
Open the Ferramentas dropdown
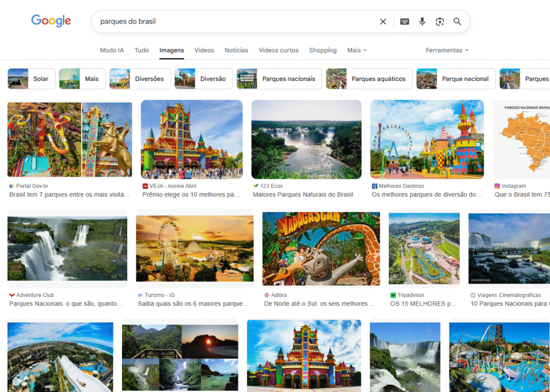[447, 50]
